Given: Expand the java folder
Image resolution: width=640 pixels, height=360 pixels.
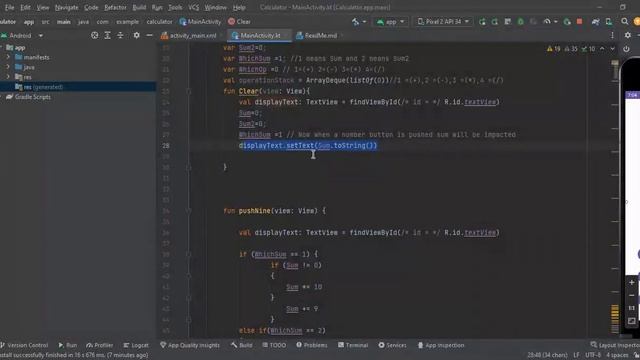Looking at the screenshot, I should coord(8,67).
